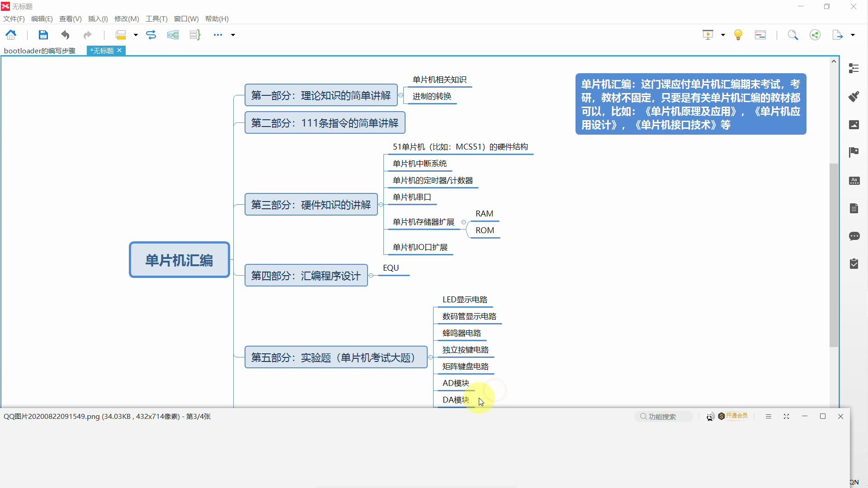868x488 pixels.
Task: Select the blue note box about 单片机汇编
Action: [691, 104]
